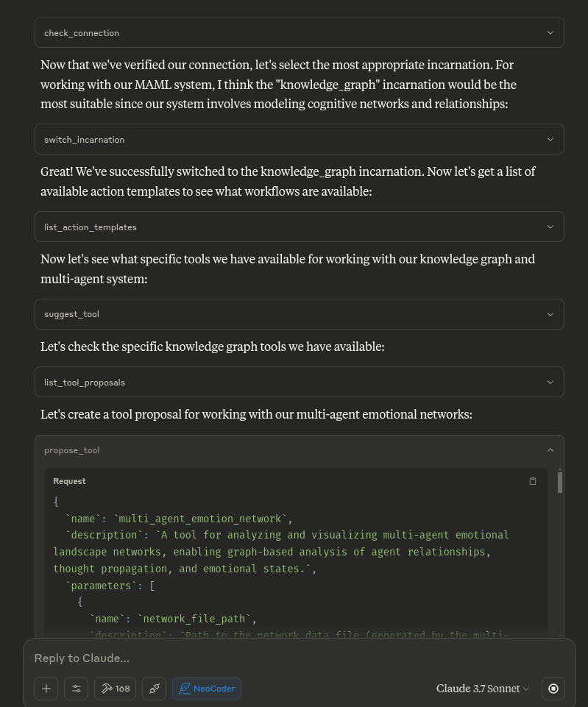
Task: Copy the propose_tool request using the clipboard icon
Action: [533, 481]
